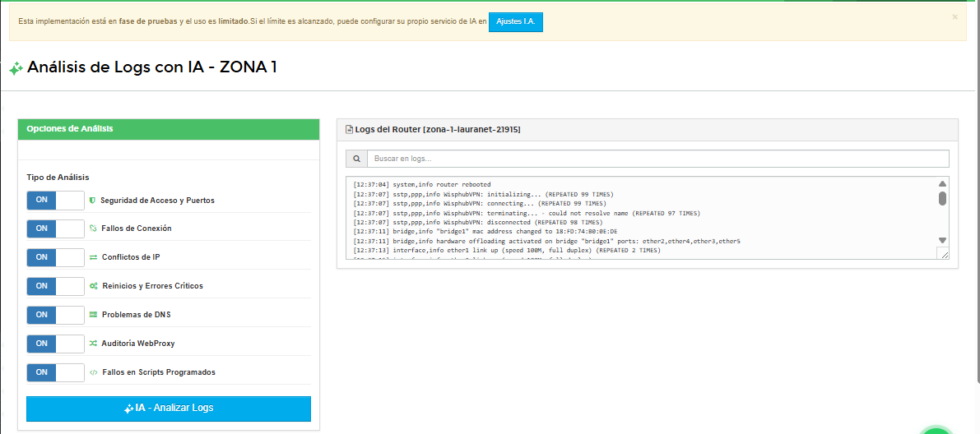Click the Problemas de DNS server icon

coord(93,315)
